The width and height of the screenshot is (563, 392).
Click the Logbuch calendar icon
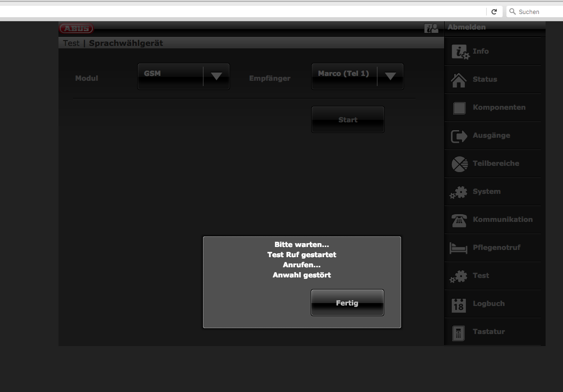[459, 305]
